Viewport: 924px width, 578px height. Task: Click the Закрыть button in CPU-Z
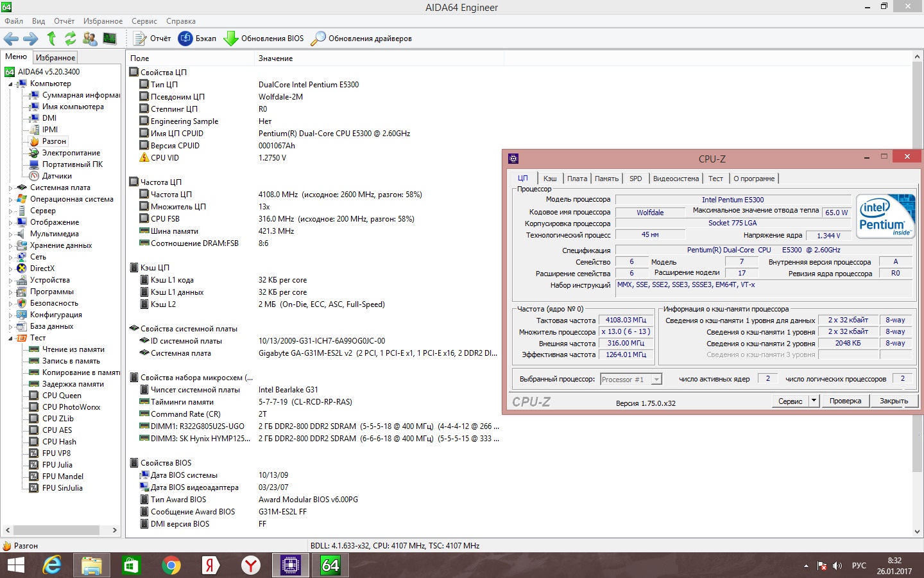tap(894, 401)
